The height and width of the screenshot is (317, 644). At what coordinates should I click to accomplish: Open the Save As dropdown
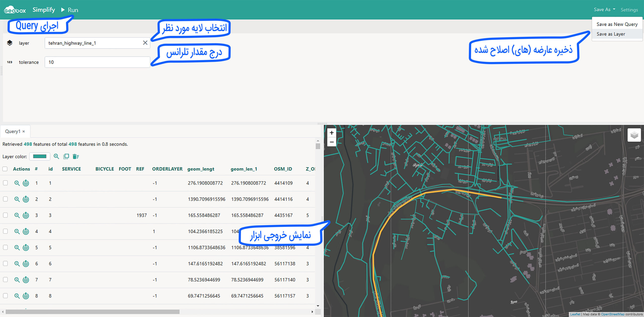coord(604,10)
